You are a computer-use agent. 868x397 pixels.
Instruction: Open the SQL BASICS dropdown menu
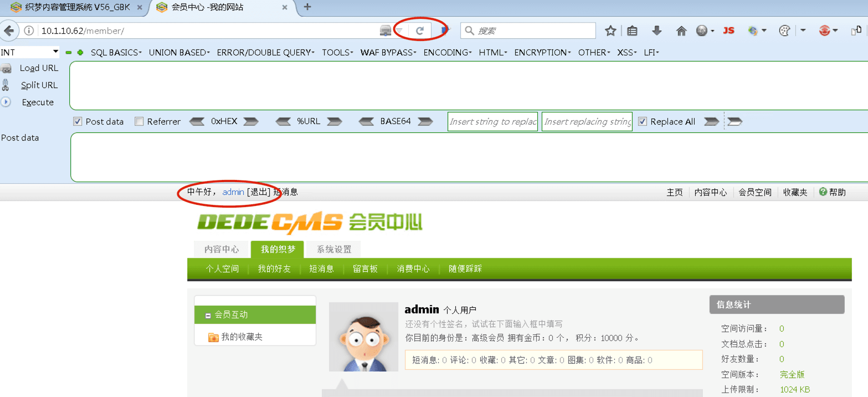(x=116, y=53)
